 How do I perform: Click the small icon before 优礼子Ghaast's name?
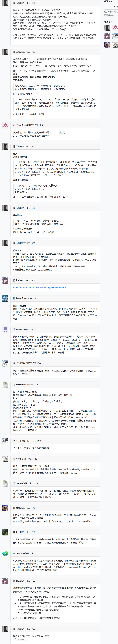(14, 125)
